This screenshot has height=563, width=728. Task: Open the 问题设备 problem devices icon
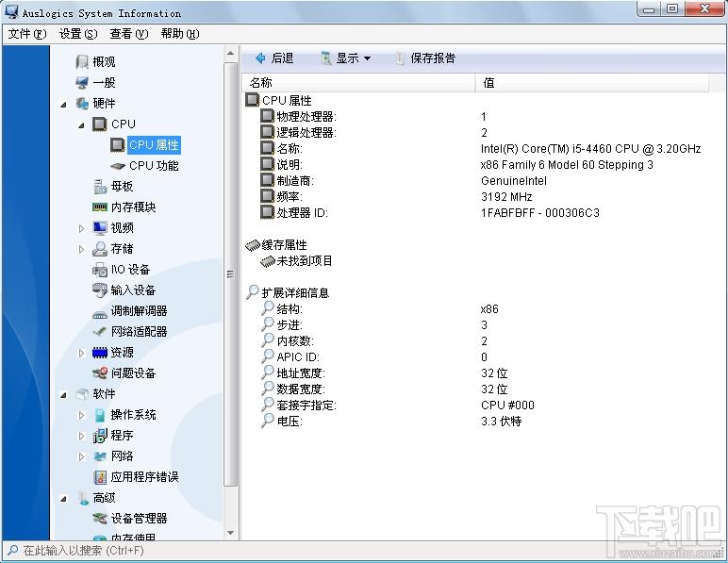coord(100,373)
